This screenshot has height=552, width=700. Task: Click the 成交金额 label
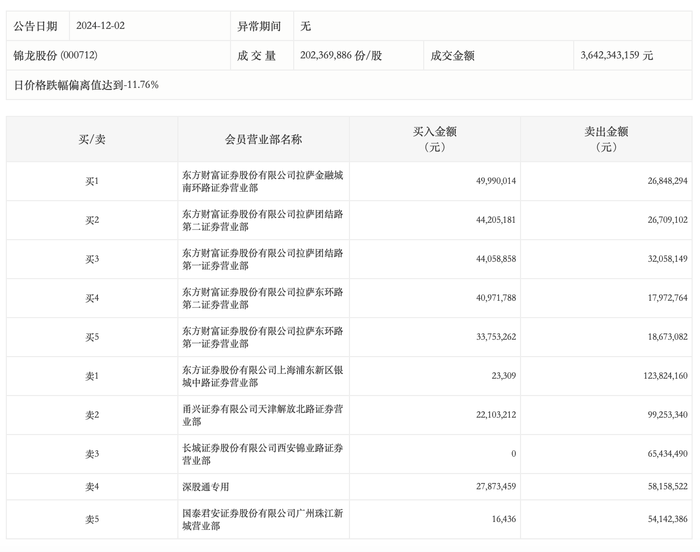452,56
